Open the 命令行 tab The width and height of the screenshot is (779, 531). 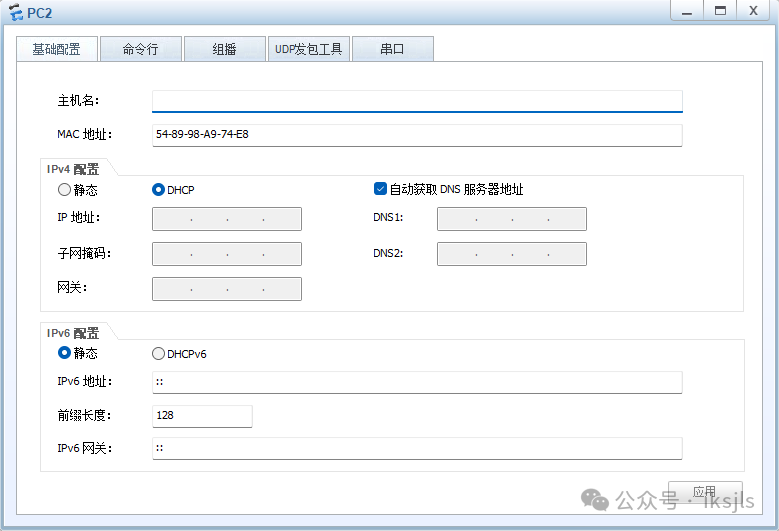[x=141, y=49]
